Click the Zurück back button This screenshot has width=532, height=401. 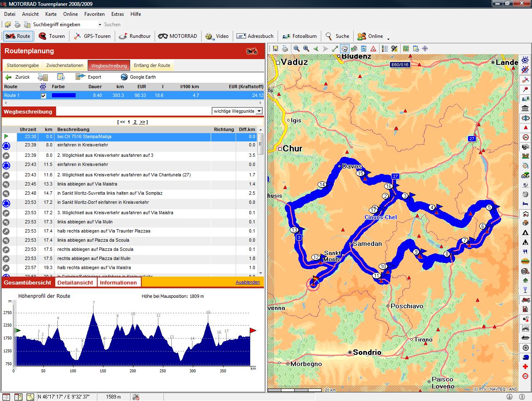click(17, 77)
